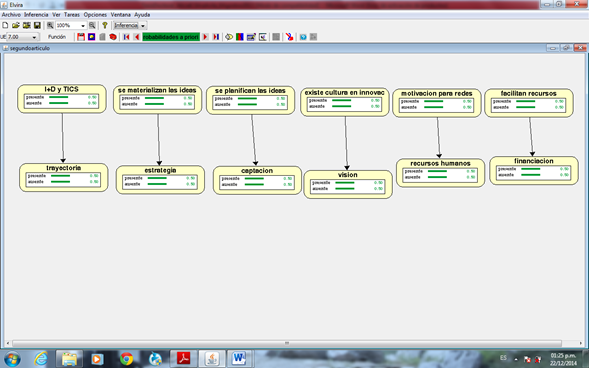This screenshot has width=589, height=368.
Task: Open Google Chrome from the taskbar
Action: (127, 359)
